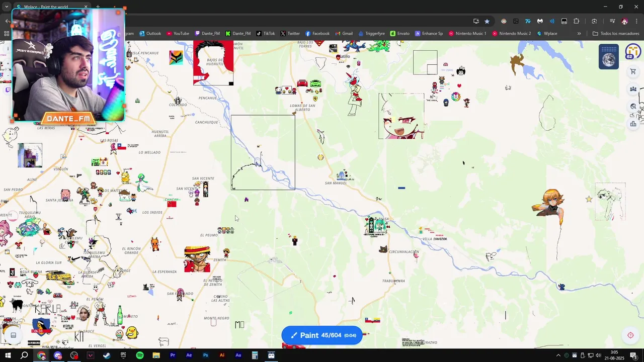The height and width of the screenshot is (362, 644).
Task: Open the Twitter bookmark
Action: (290, 34)
